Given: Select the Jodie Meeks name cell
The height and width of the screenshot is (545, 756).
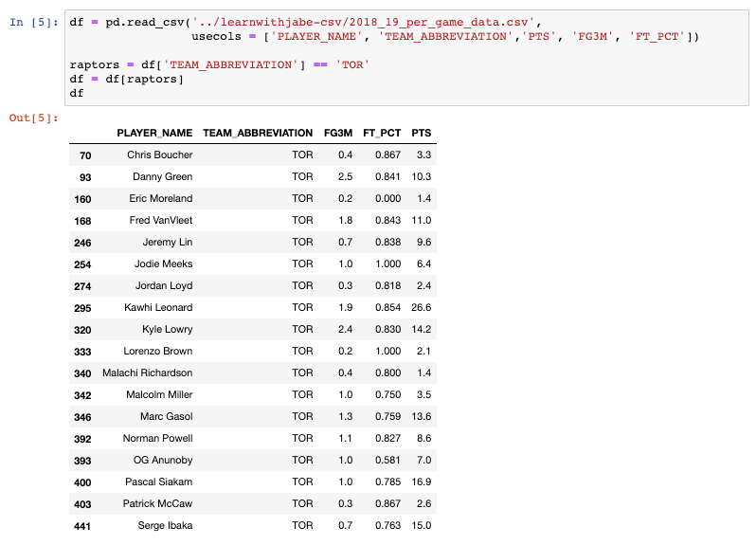Looking at the screenshot, I should pyautogui.click(x=164, y=263).
